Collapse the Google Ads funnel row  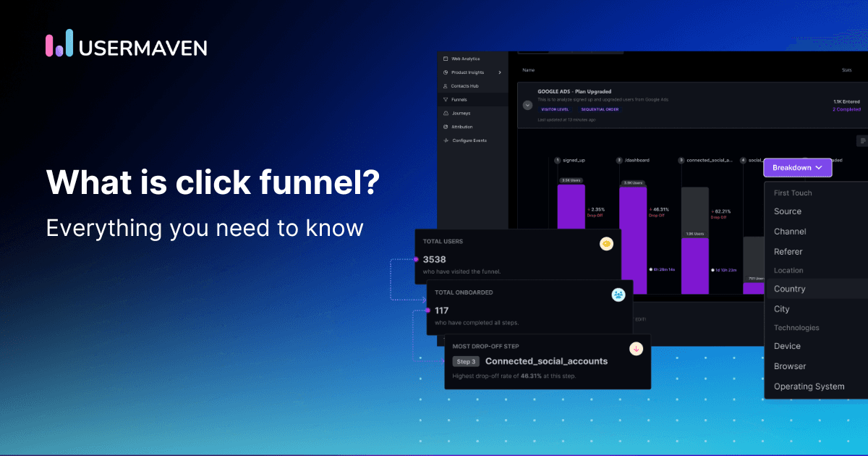527,105
